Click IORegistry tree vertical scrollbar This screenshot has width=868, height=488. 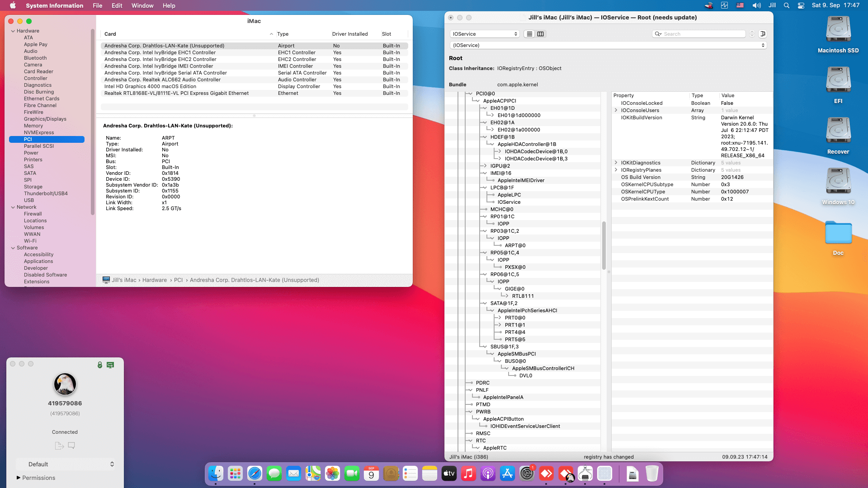click(x=604, y=245)
